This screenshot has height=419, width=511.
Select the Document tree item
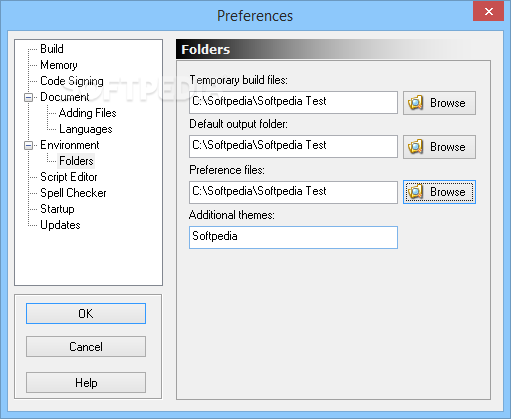point(65,97)
